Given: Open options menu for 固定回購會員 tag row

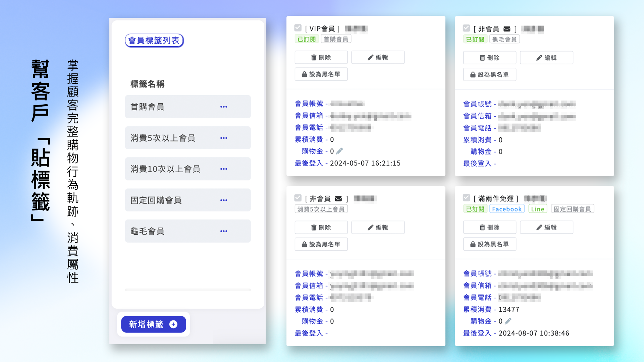Looking at the screenshot, I should coord(224,200).
